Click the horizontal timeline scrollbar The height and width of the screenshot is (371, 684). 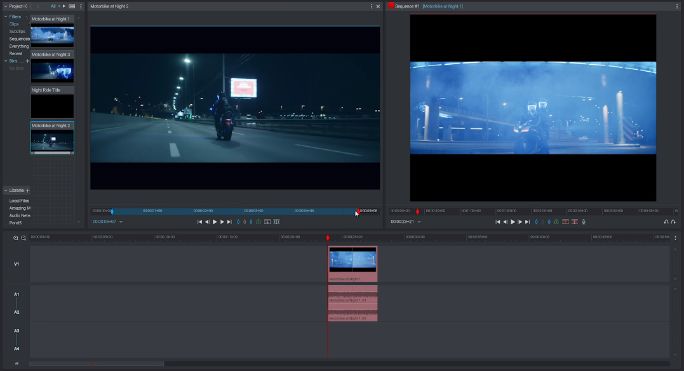coord(96,364)
